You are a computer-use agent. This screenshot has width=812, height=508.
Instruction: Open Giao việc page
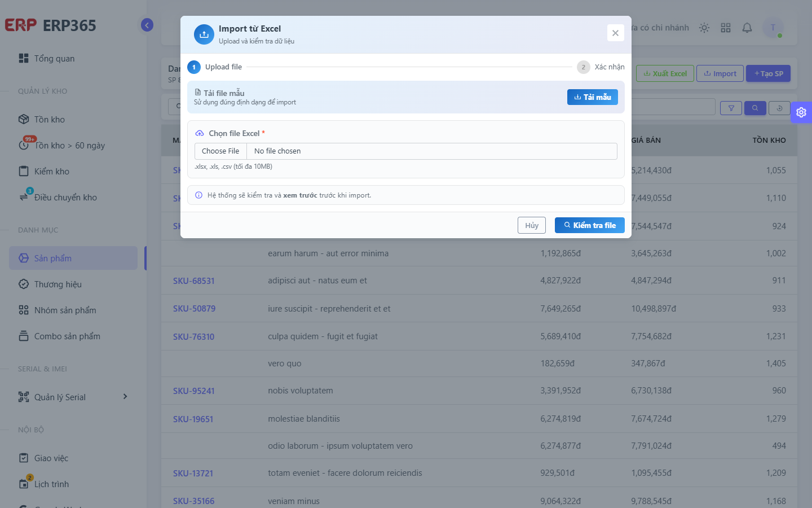(73, 458)
